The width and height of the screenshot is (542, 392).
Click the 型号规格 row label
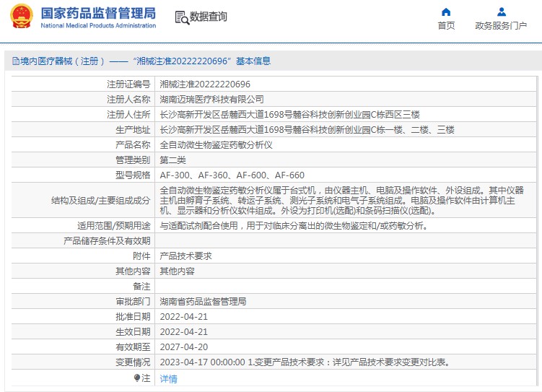[133, 175]
